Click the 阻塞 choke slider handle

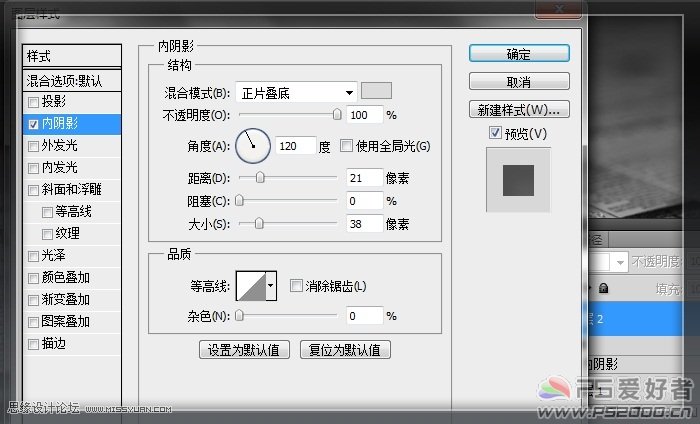pyautogui.click(x=239, y=200)
